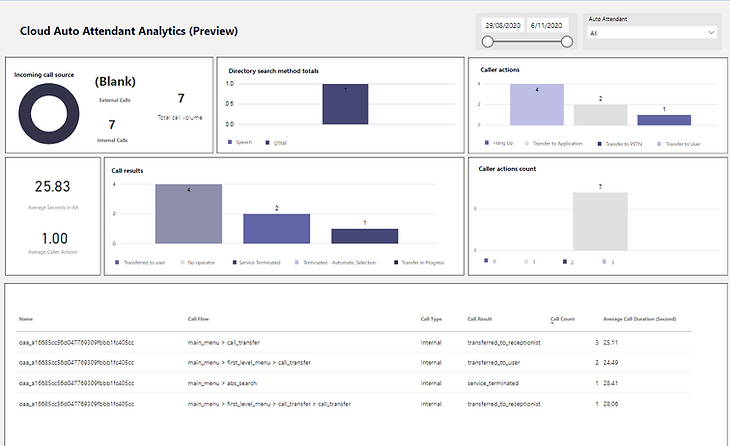Click the start date field 29/08/2020
This screenshot has height=446, width=730.
tap(503, 24)
